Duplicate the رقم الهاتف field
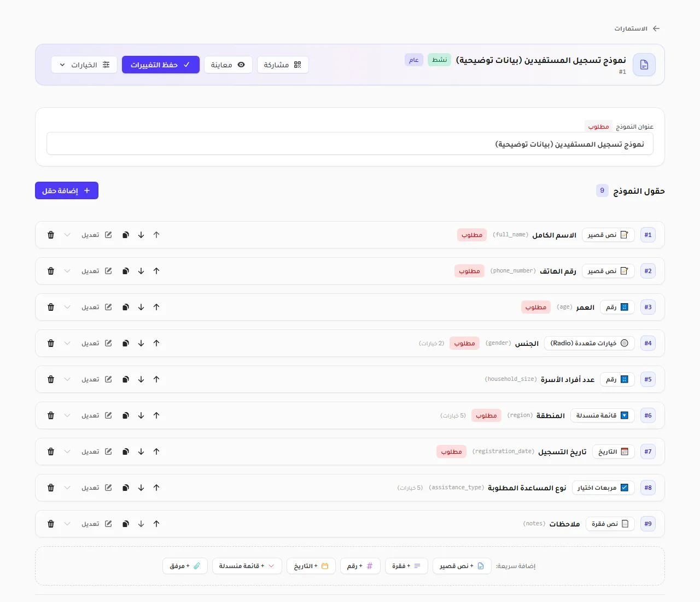The width and height of the screenshot is (700, 602). coord(126,271)
